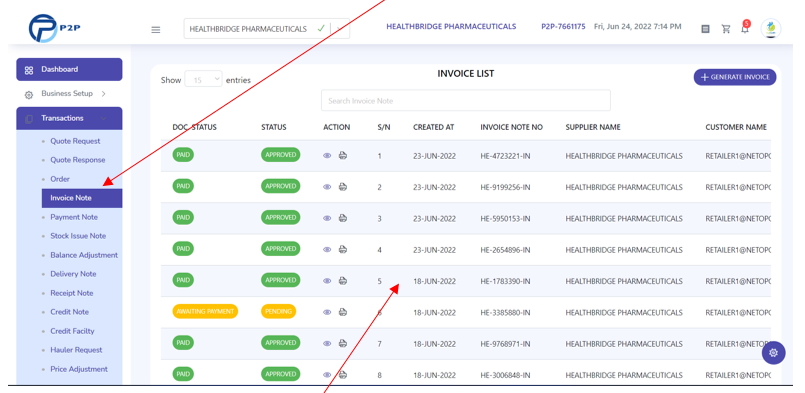
Task: Open the company selector dropdown
Action: tap(266, 29)
